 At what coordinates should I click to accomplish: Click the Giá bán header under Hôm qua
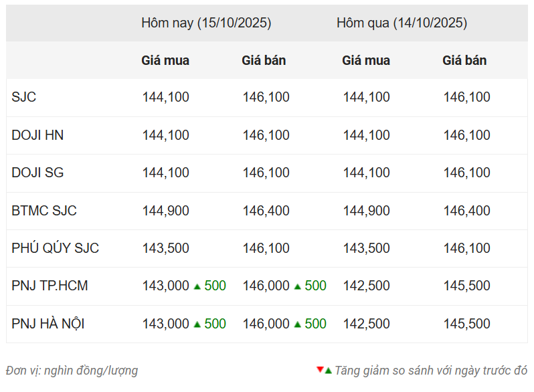point(464,60)
